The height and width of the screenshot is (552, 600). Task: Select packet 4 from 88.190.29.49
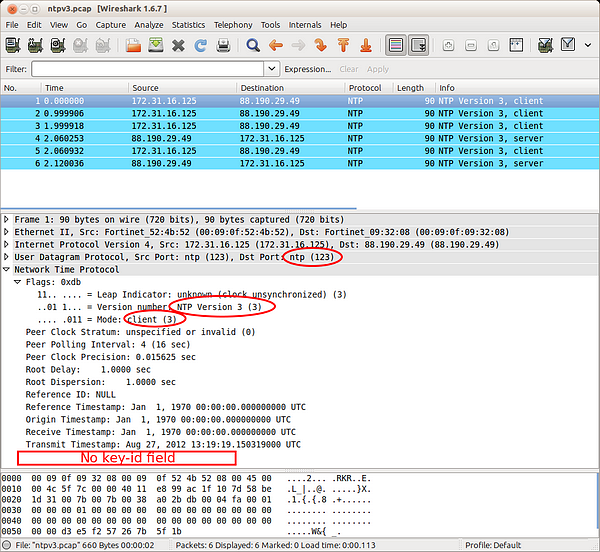click(300, 138)
